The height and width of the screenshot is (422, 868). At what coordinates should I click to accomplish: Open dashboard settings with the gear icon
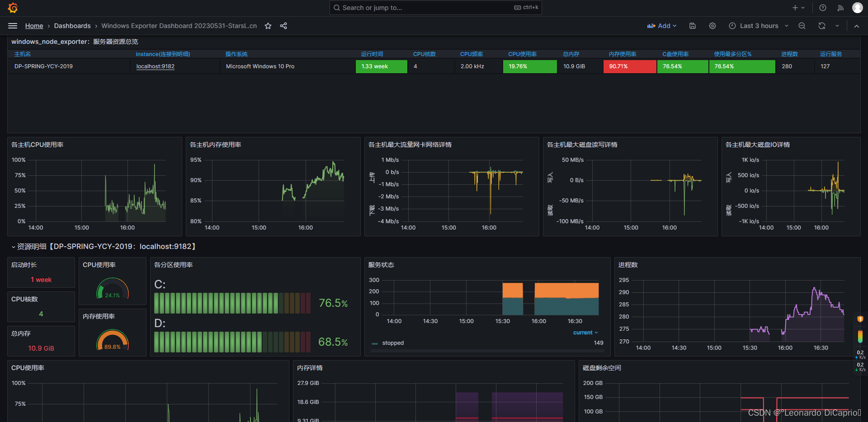712,26
